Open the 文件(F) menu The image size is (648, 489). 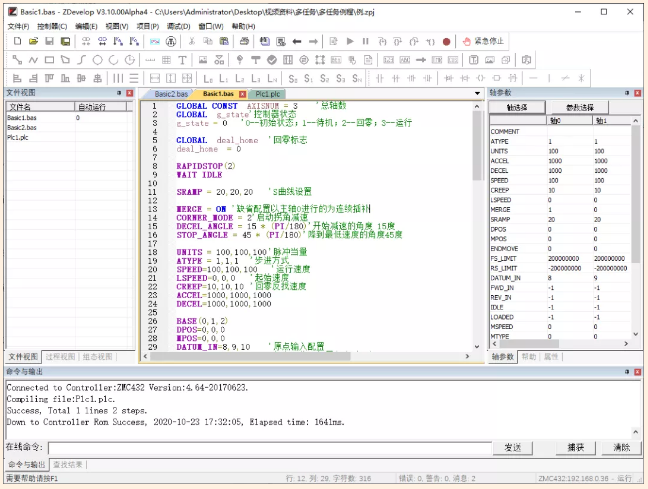(18, 26)
